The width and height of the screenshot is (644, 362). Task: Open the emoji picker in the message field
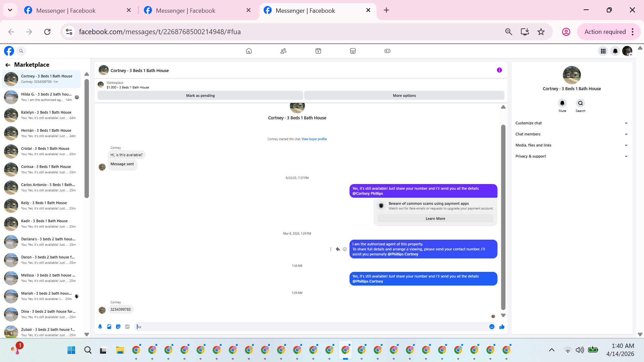pos(492,327)
